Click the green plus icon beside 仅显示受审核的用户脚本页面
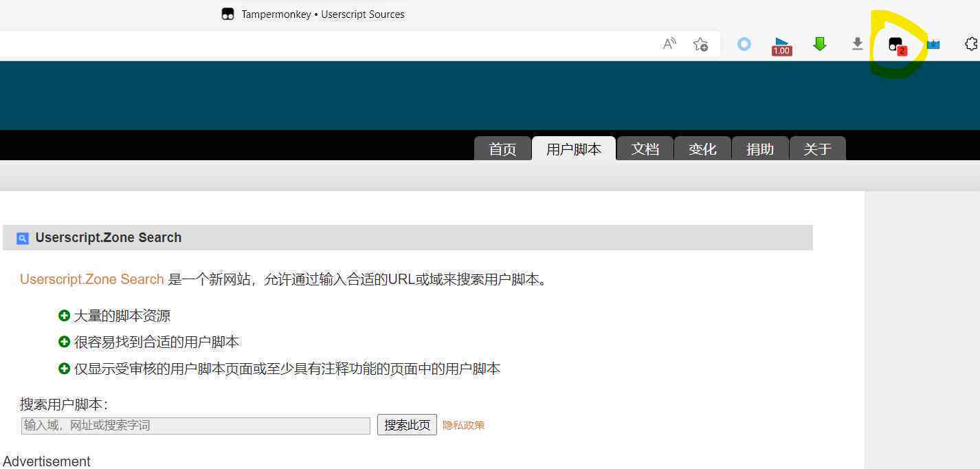Viewport: 980px width, 469px height. [x=64, y=369]
